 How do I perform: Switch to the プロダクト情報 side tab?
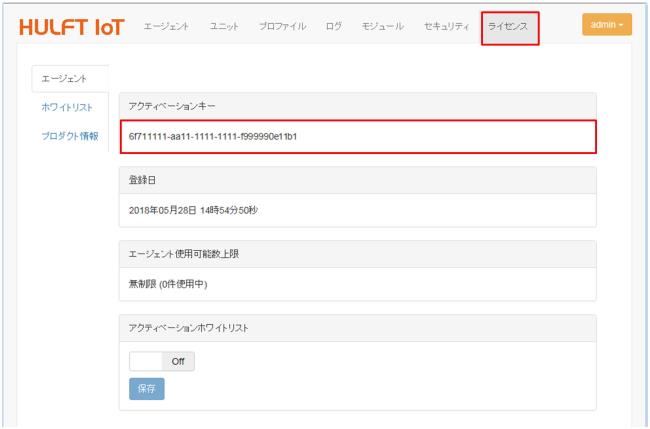pos(70,136)
